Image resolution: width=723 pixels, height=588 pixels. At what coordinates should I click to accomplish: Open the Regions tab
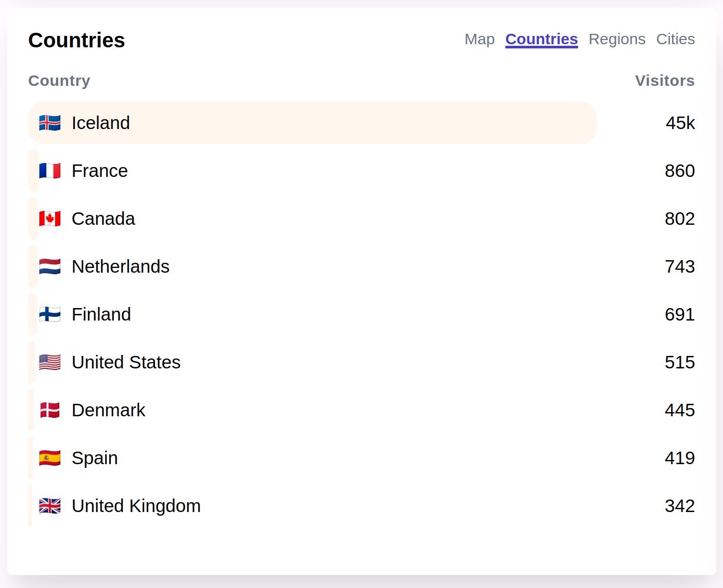click(x=617, y=39)
